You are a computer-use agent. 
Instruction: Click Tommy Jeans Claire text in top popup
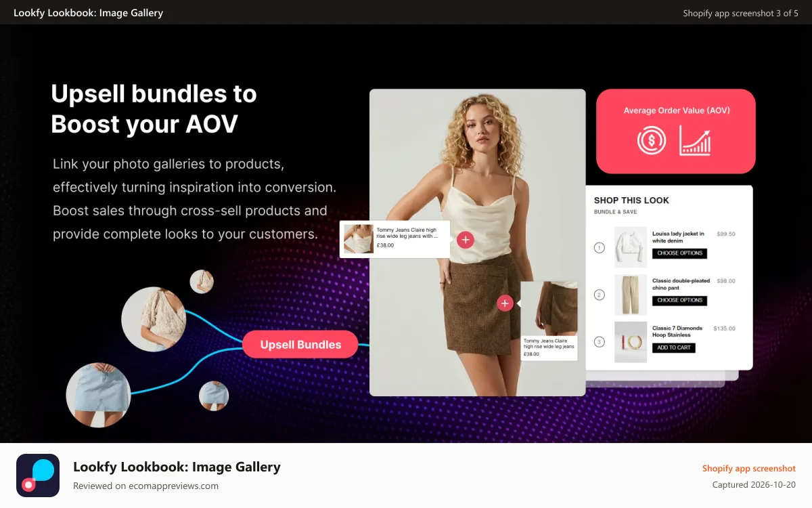coord(407,233)
